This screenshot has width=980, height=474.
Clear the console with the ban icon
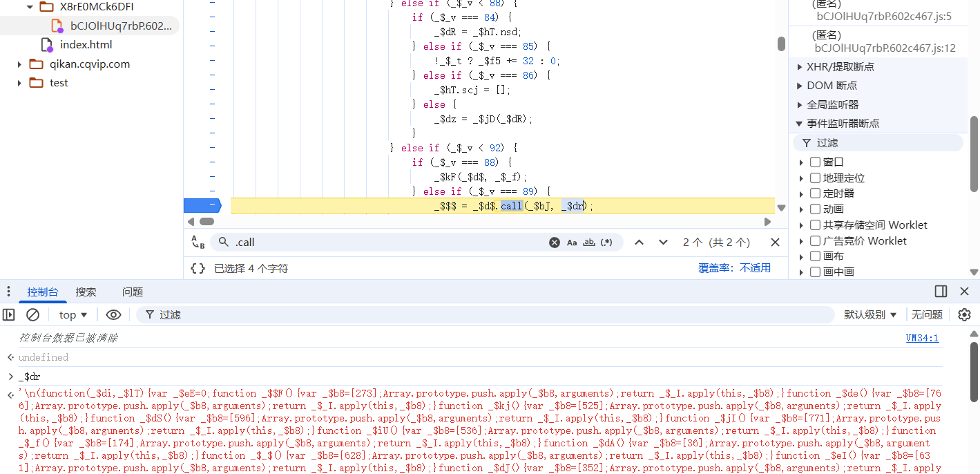click(32, 315)
